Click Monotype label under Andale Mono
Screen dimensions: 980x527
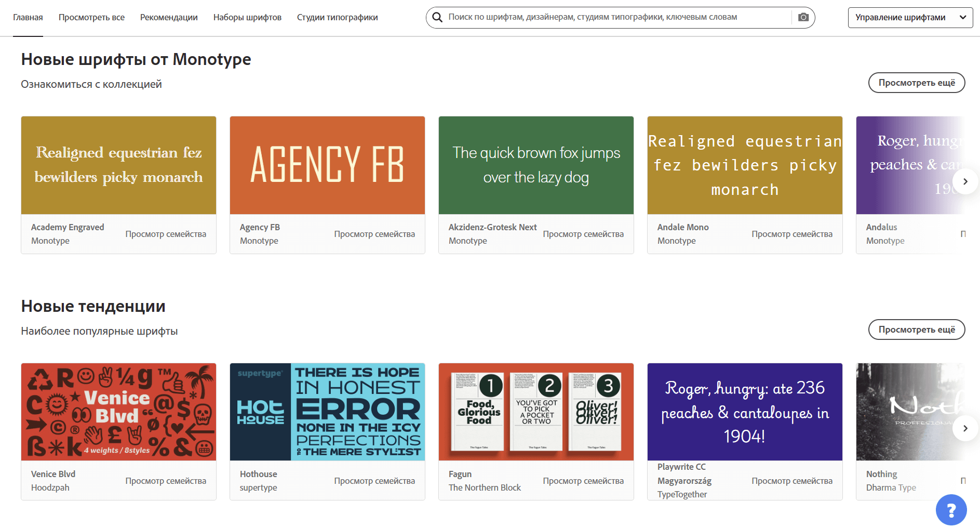click(x=676, y=241)
